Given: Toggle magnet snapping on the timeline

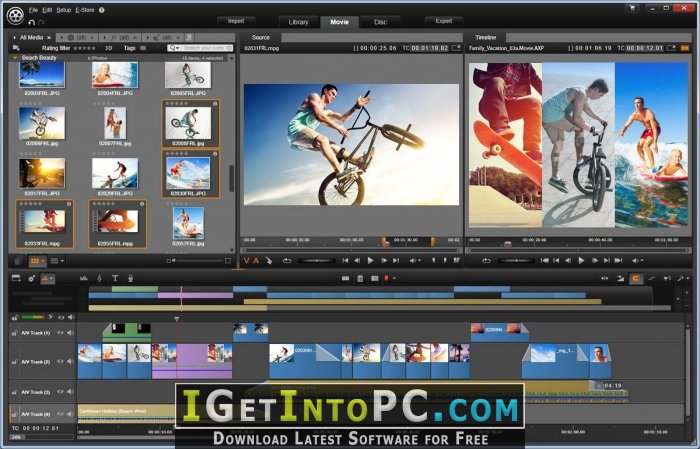Looking at the screenshot, I should pos(635,278).
